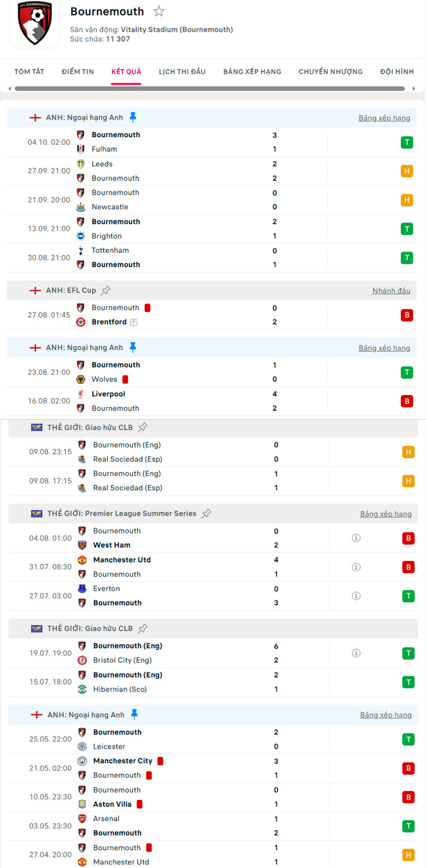The width and height of the screenshot is (426, 868).
Task: Switch to the LỊCH THI ĐẤU tab
Action: (182, 72)
